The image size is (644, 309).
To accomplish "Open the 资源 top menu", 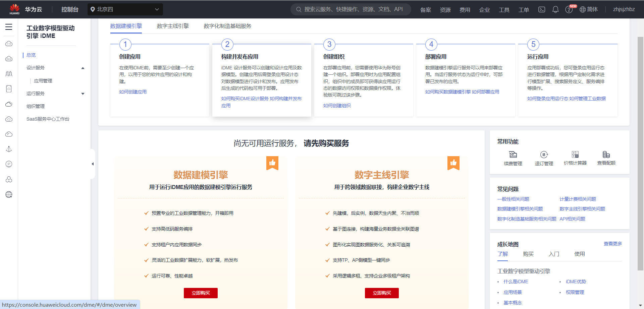I will tap(445, 10).
